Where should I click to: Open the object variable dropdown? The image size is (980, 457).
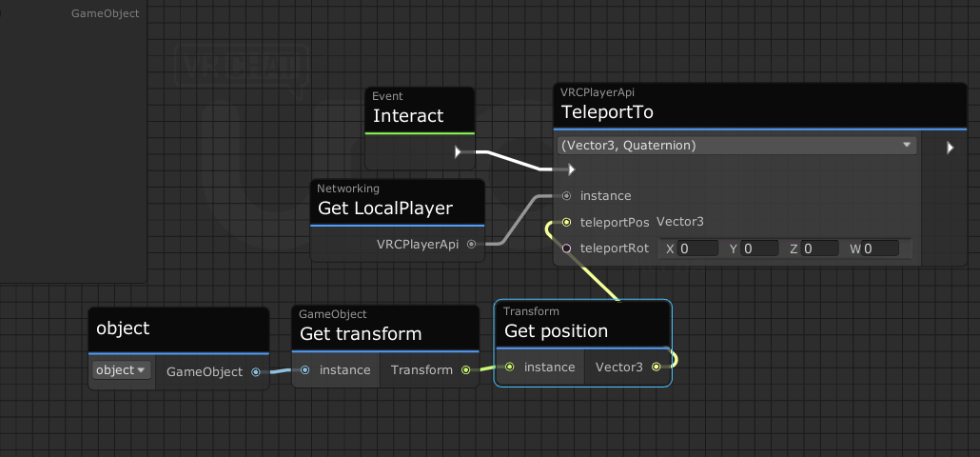pos(122,370)
